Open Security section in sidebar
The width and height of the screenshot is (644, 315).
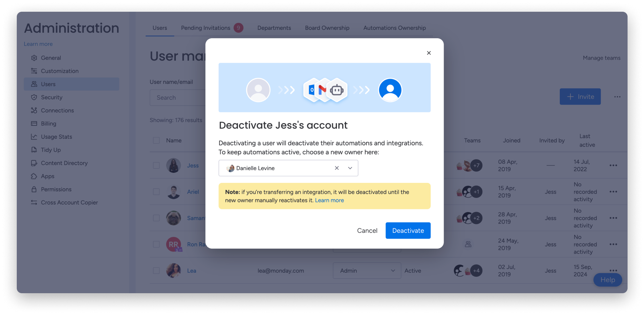(x=51, y=97)
